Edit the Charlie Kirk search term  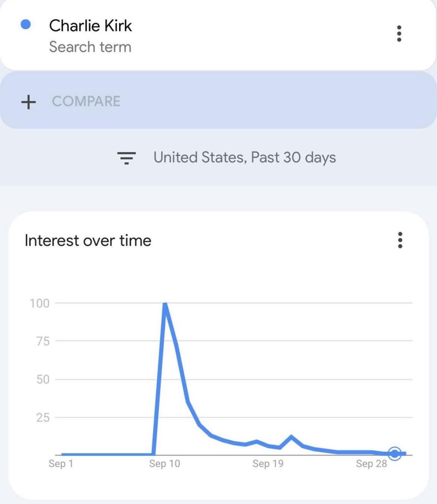pos(90,26)
